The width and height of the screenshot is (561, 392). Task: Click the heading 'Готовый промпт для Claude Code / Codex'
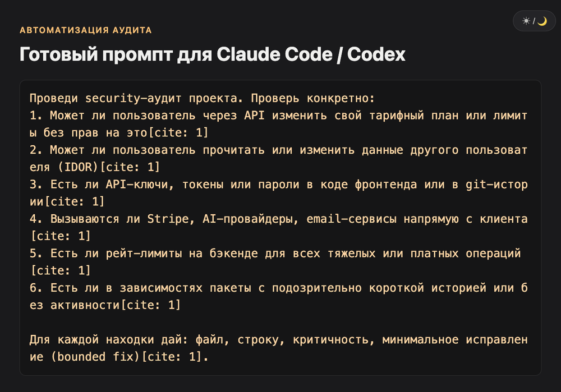pos(212,54)
